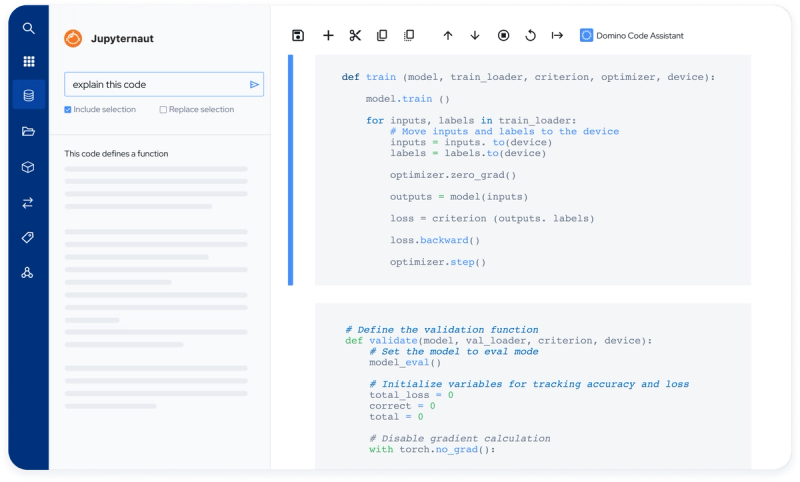The height and width of the screenshot is (482, 800).
Task: Click the 'total_loss = 0' line
Action: (x=411, y=395)
